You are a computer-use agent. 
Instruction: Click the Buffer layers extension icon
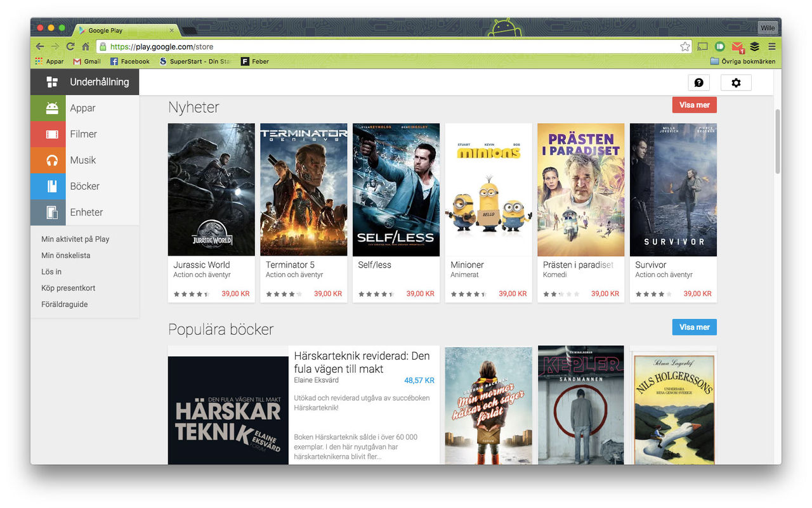pos(755,46)
